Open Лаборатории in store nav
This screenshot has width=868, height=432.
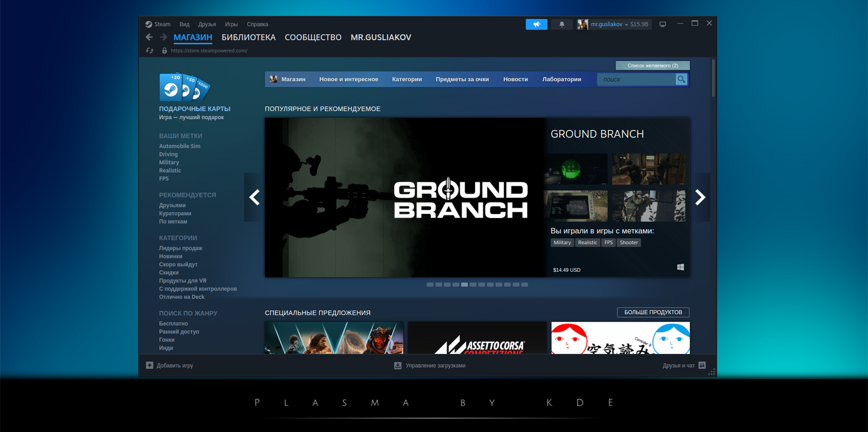[x=562, y=79]
